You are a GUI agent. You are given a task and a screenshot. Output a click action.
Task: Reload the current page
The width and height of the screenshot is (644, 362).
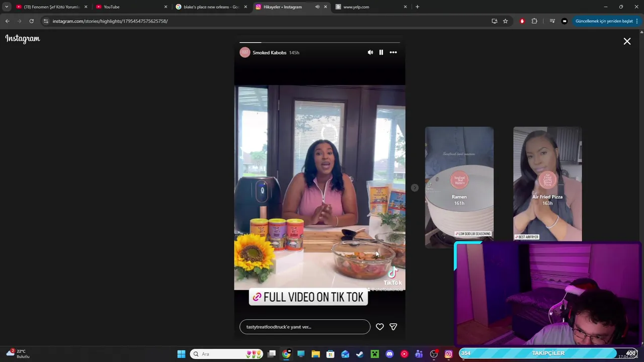(31, 21)
